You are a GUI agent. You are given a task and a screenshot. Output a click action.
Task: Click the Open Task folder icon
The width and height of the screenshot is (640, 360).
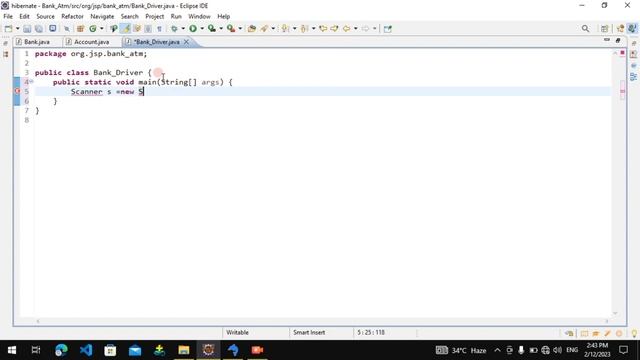click(252, 29)
